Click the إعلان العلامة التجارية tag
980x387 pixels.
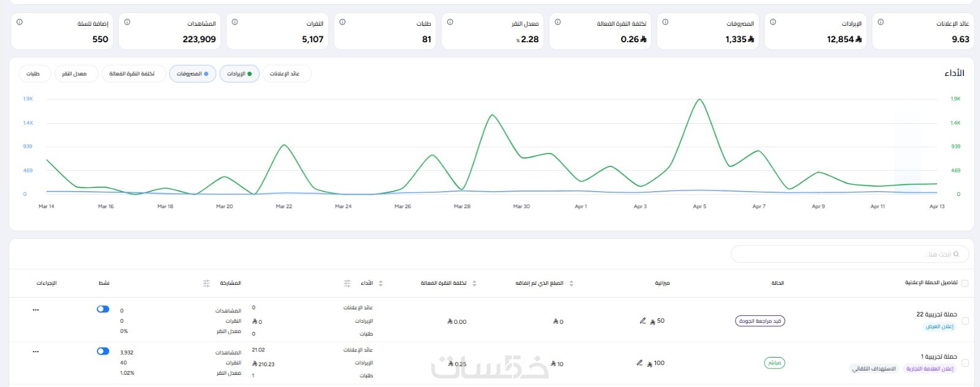point(930,369)
